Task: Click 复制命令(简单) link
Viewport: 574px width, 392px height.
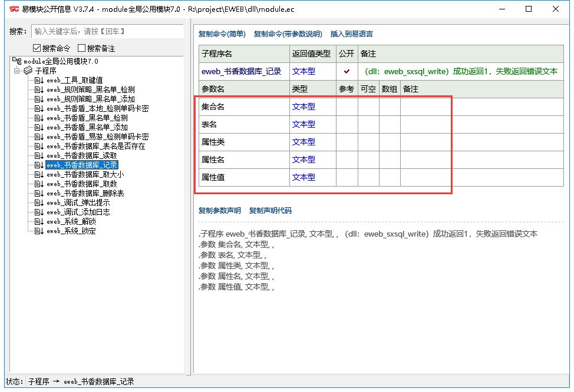Action: point(222,34)
